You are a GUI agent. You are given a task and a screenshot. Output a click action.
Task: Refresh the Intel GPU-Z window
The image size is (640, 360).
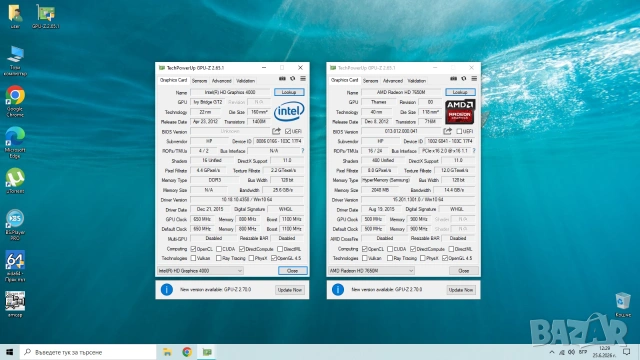(293, 79)
